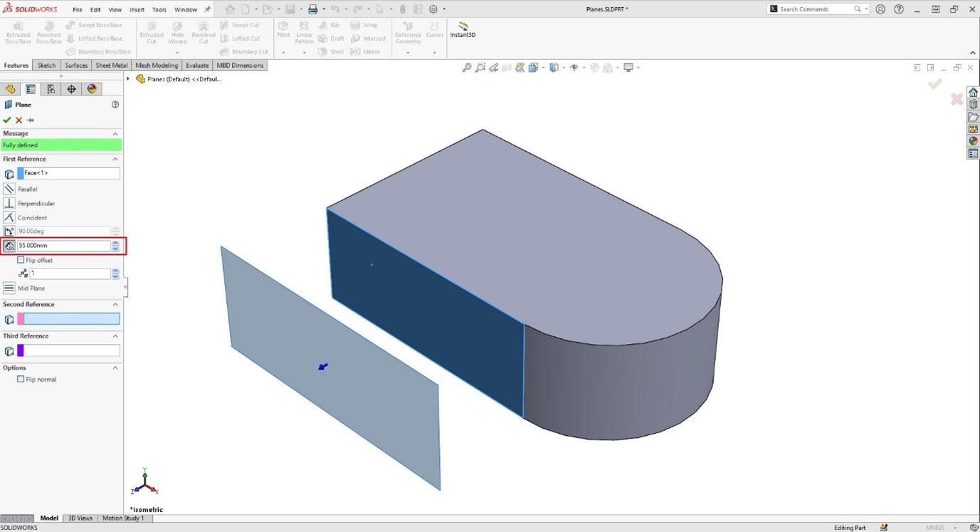Confirm the plane with the green checkmark
The height and width of the screenshot is (532, 980).
[7, 120]
